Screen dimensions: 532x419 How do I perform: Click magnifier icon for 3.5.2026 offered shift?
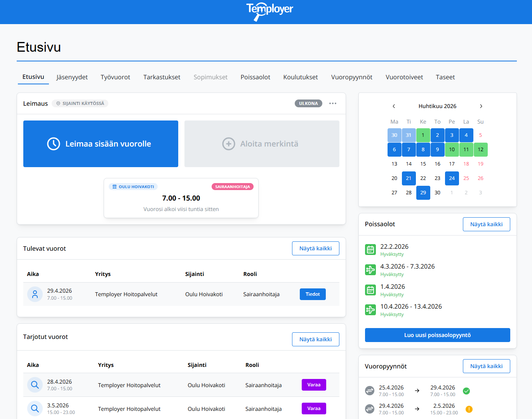tap(35, 409)
